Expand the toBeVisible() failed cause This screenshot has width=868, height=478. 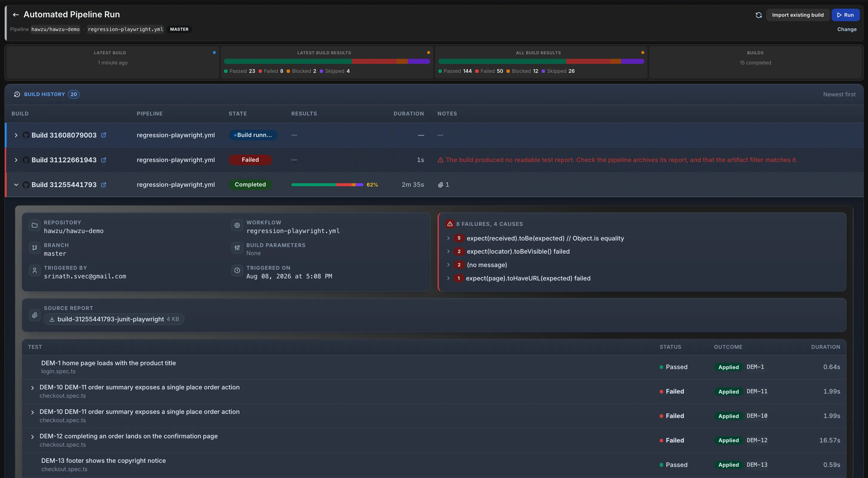[x=448, y=252]
